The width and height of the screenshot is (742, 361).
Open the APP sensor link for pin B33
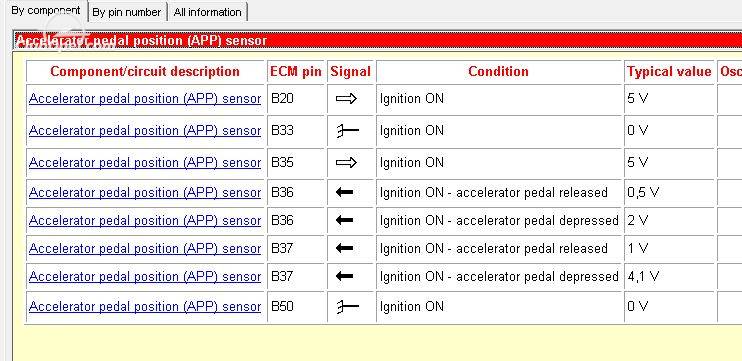pos(145,131)
